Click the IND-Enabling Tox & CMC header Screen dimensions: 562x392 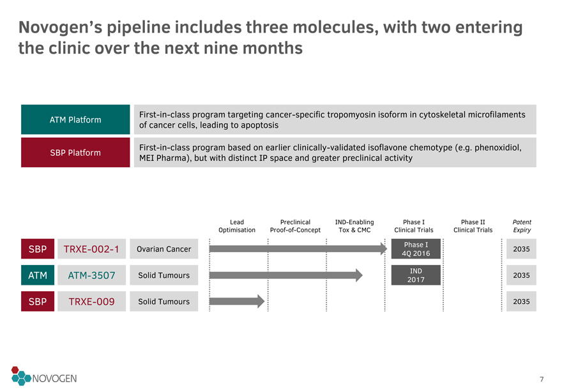pos(354,226)
